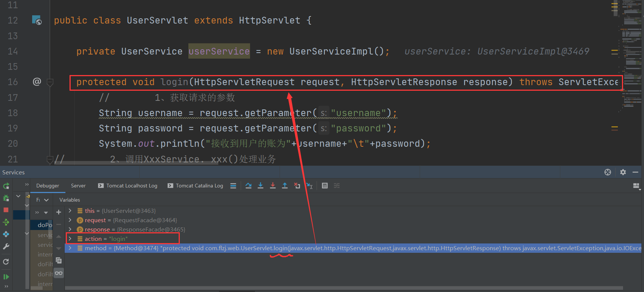Click the Variables panel header

click(70, 200)
